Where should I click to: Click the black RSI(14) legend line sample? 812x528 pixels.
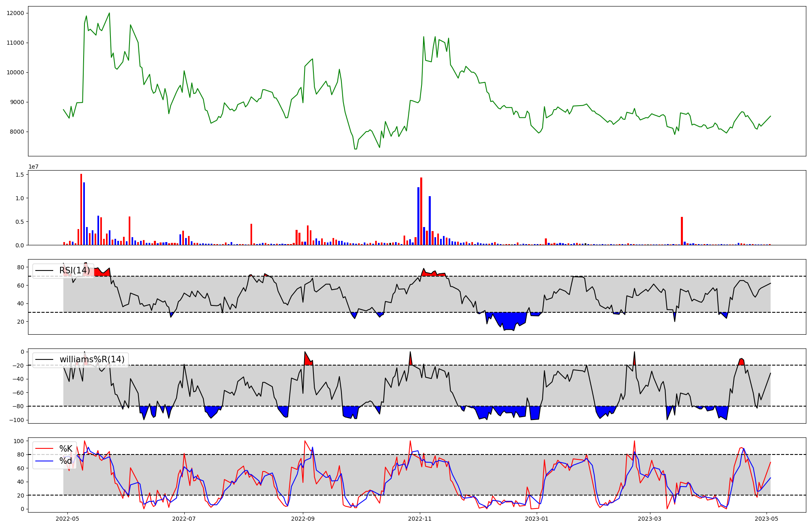pyautogui.click(x=44, y=270)
